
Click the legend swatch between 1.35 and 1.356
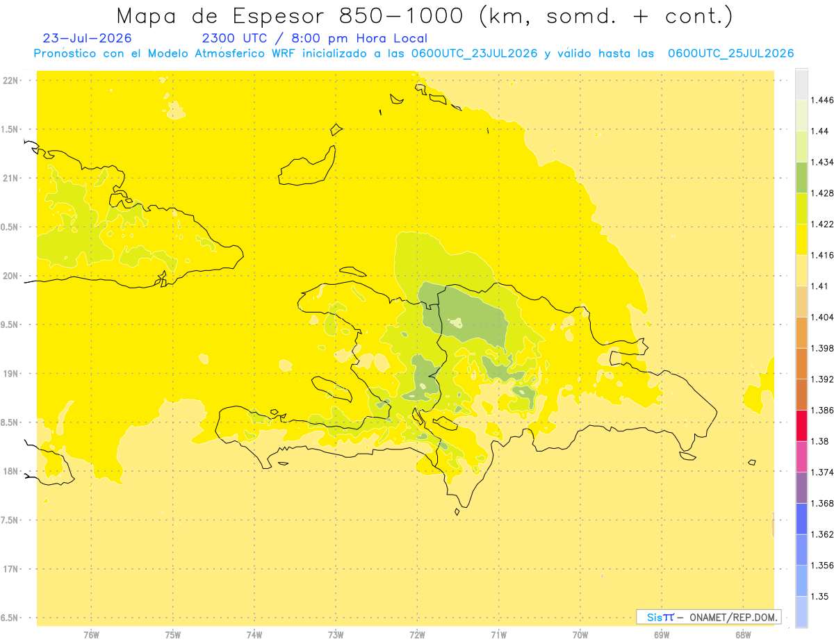(801, 581)
